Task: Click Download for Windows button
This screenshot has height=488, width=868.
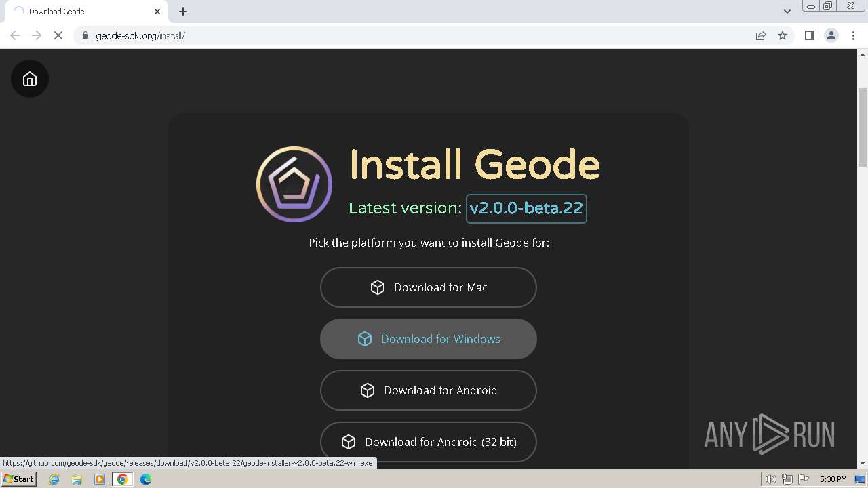Action: [429, 339]
